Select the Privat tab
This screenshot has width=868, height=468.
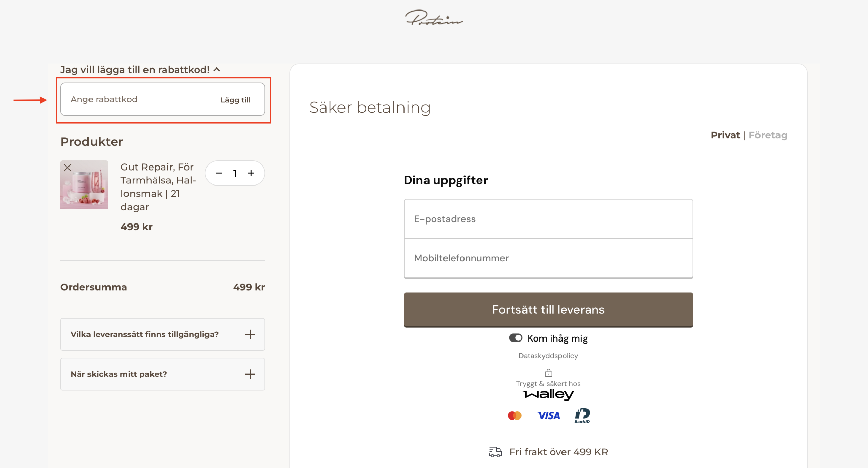725,135
